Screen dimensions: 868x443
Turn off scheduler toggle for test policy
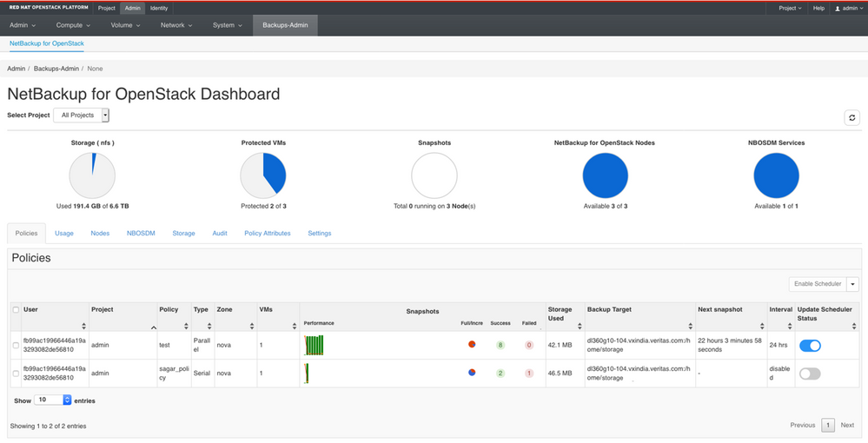(x=810, y=346)
